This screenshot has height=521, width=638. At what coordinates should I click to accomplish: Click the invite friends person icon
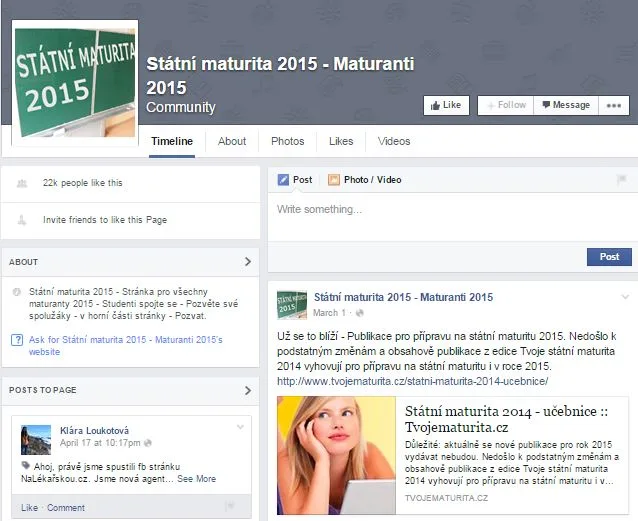click(x=22, y=220)
